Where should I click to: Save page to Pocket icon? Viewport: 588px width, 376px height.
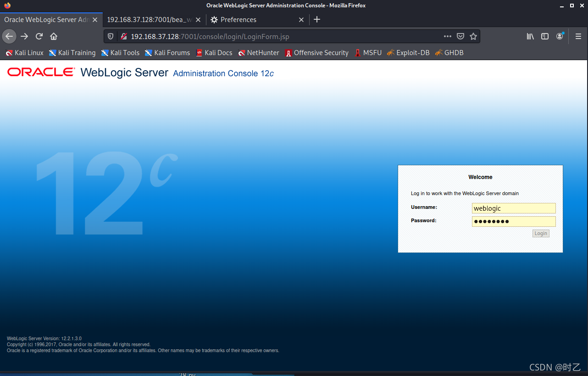click(460, 36)
